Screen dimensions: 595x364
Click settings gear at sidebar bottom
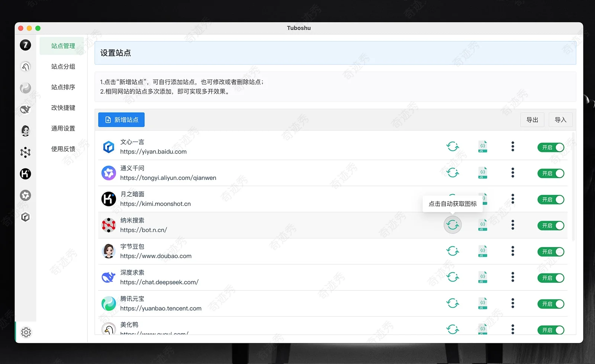26,332
